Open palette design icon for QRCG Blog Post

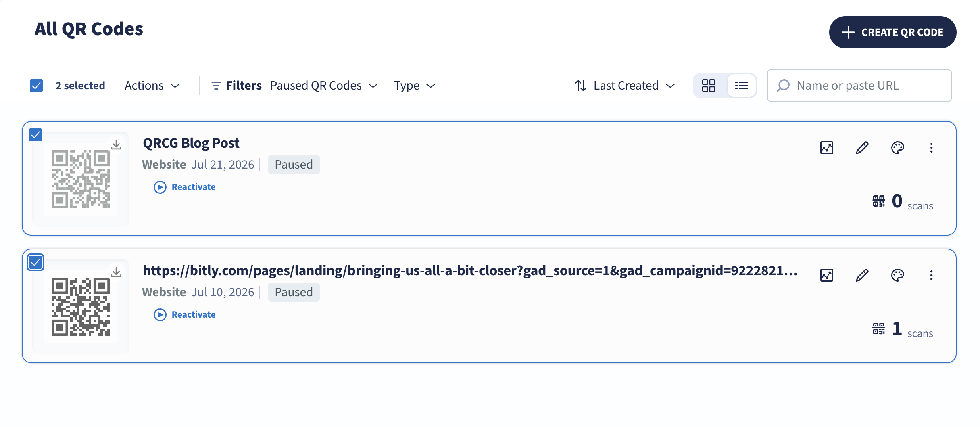(897, 148)
